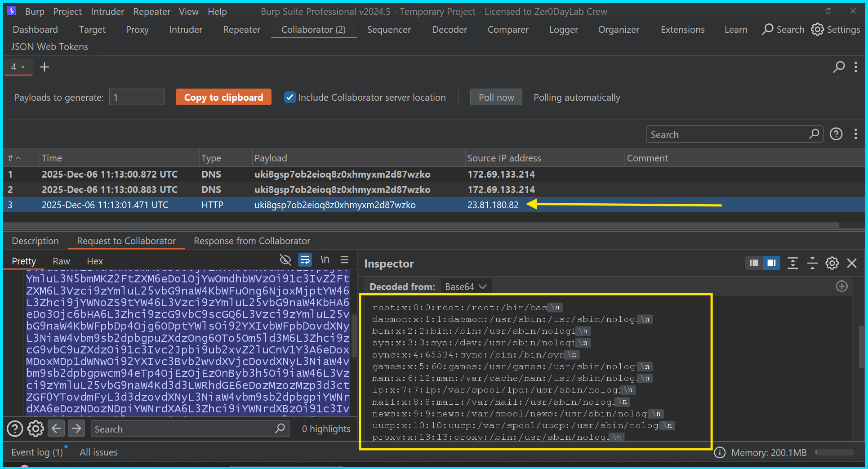Click the Inspector vertical scrollbar
This screenshot has height=469, width=868.
(861, 346)
